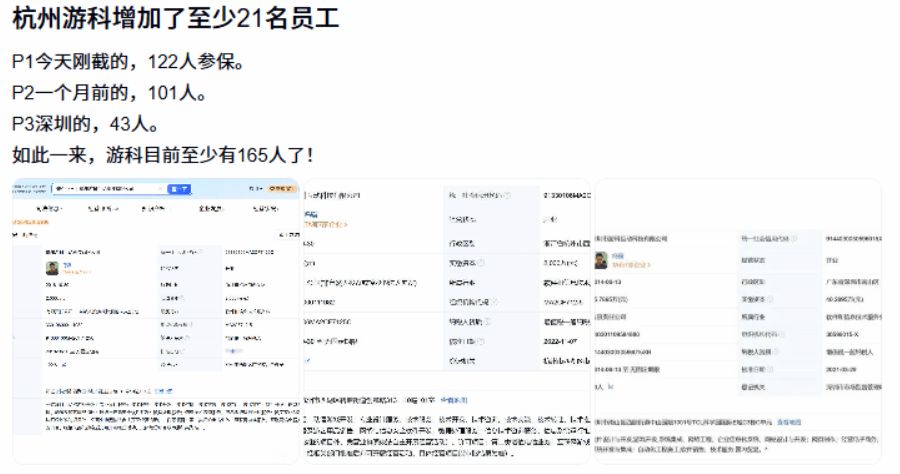Click the line "P2一个月前的，101人。"

point(110,92)
